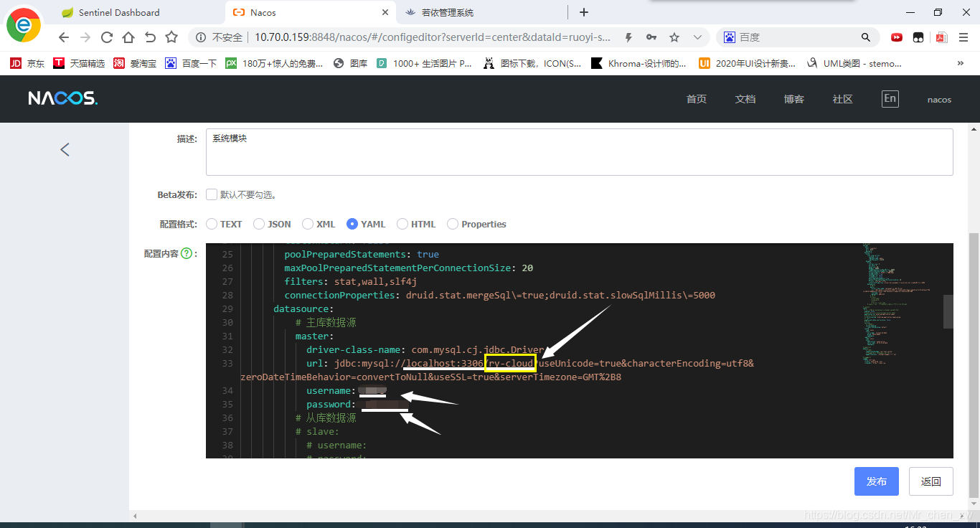Open the 京东 bookmark

click(27, 63)
